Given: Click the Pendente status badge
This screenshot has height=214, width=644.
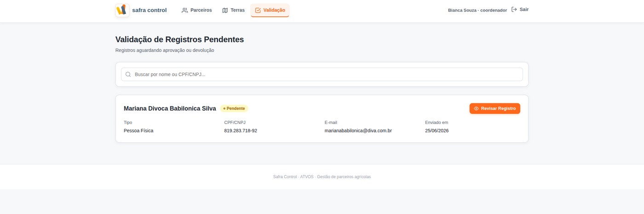Looking at the screenshot, I should [x=234, y=108].
